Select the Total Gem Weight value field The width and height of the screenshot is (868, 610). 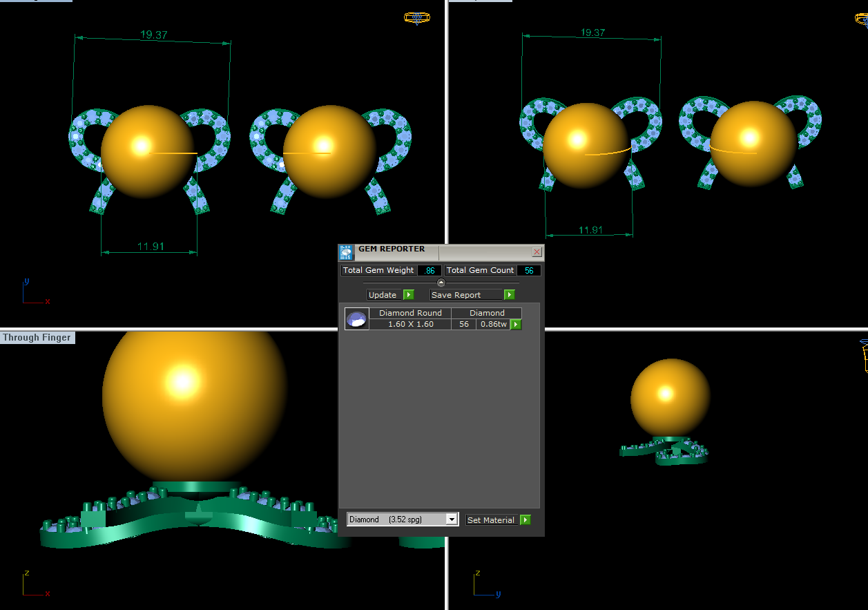[429, 270]
